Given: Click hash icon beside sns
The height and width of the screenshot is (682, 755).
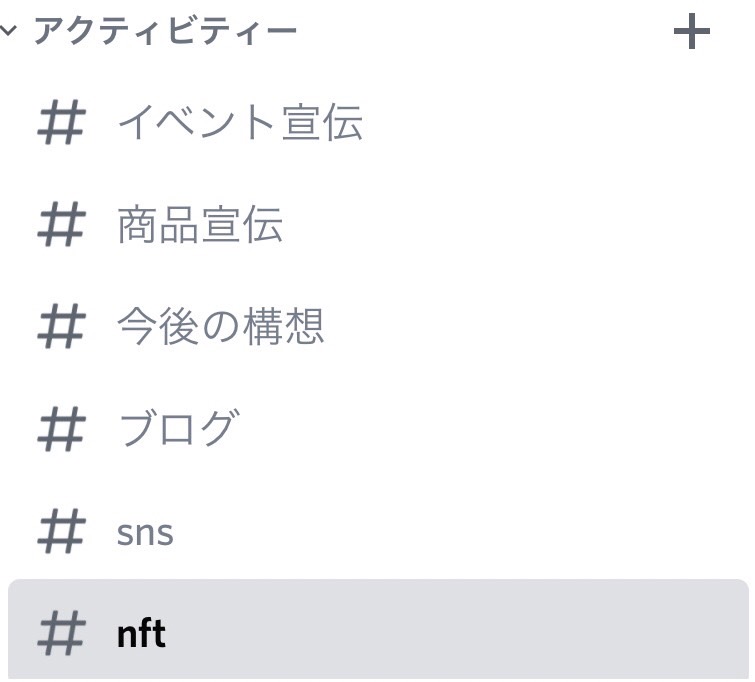Looking at the screenshot, I should pyautogui.click(x=61, y=531).
